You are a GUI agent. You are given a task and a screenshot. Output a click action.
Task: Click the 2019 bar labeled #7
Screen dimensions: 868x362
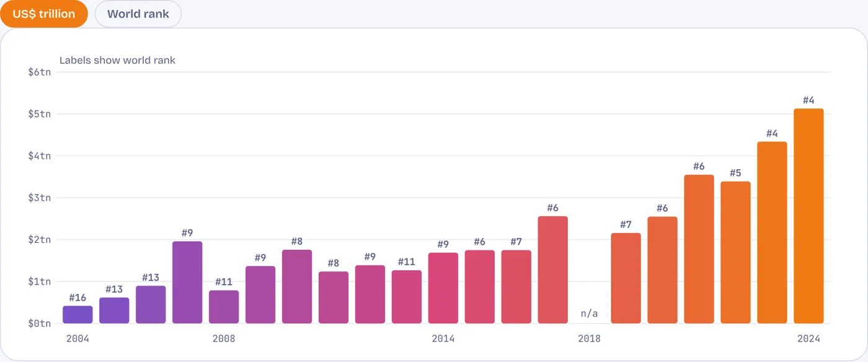(626, 278)
